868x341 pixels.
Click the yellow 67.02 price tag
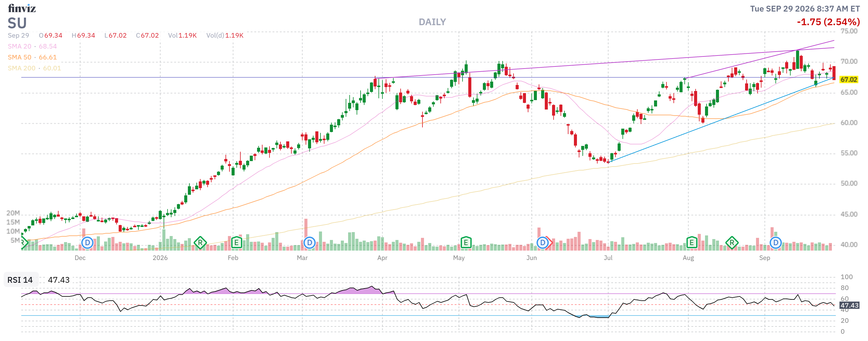(849, 79)
